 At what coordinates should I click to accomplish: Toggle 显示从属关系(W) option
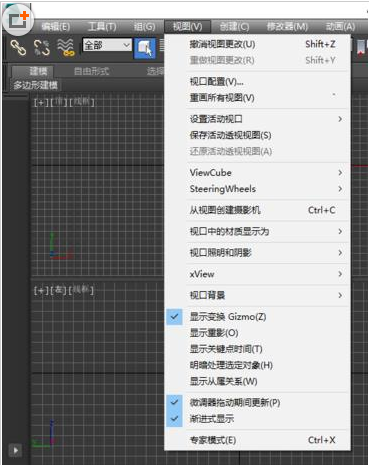pyautogui.click(x=258, y=381)
